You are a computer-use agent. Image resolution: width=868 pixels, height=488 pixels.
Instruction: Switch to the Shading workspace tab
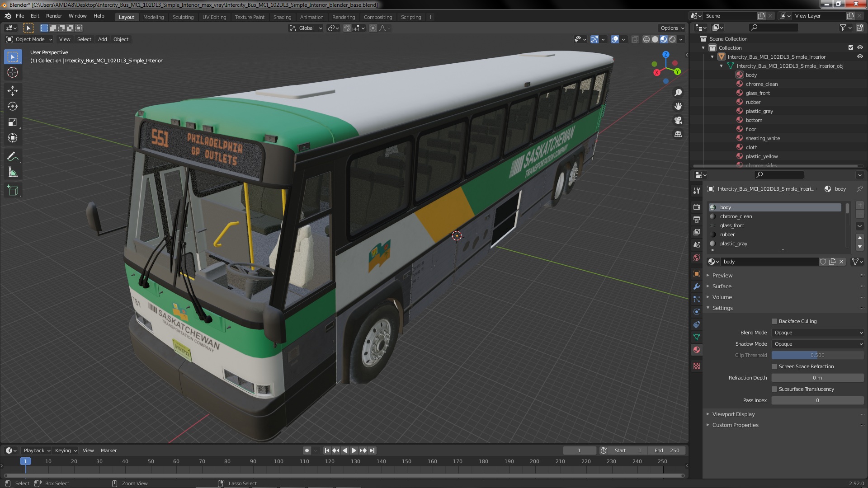coord(282,17)
